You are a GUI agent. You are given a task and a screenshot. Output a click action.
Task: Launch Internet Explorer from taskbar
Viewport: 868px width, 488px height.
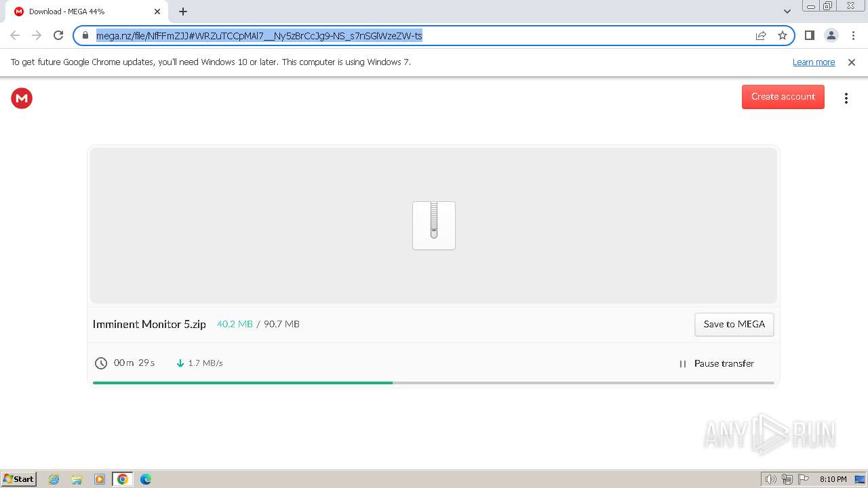[54, 479]
